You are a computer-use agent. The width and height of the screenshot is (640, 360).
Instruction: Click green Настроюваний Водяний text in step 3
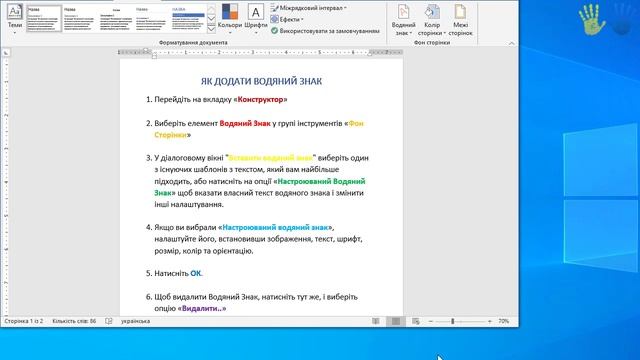321,181
